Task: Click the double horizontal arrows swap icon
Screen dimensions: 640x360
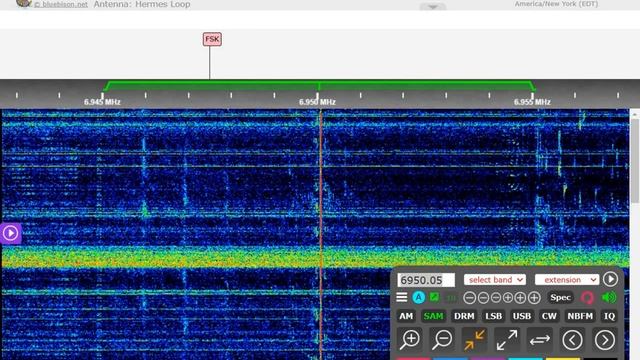Action: (x=540, y=340)
